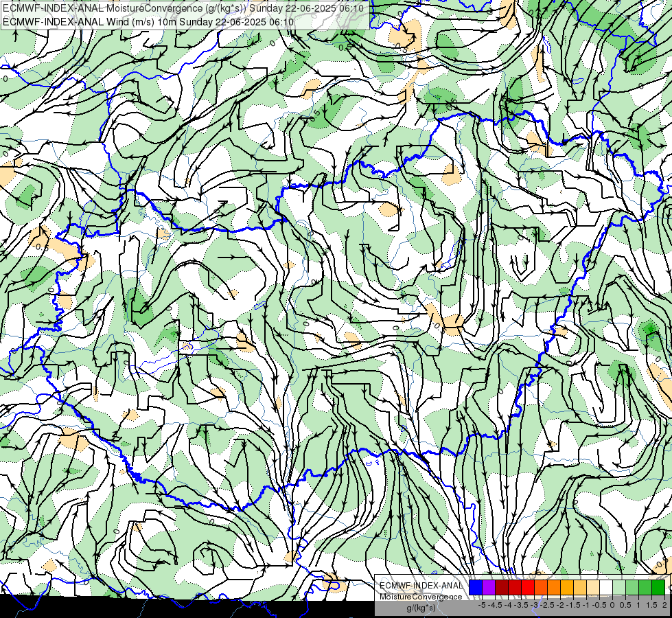Click the bright red swatch between -3.5 and -3

pyautogui.click(x=528, y=587)
